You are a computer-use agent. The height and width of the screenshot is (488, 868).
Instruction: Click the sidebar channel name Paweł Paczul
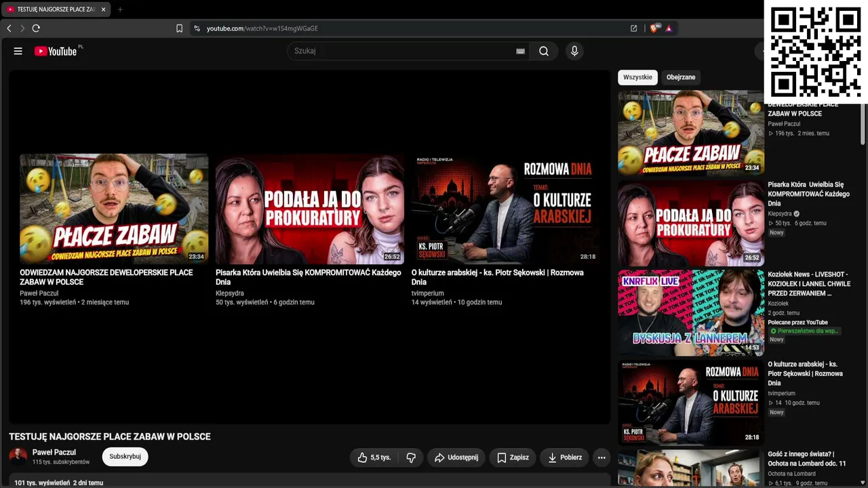pos(784,124)
